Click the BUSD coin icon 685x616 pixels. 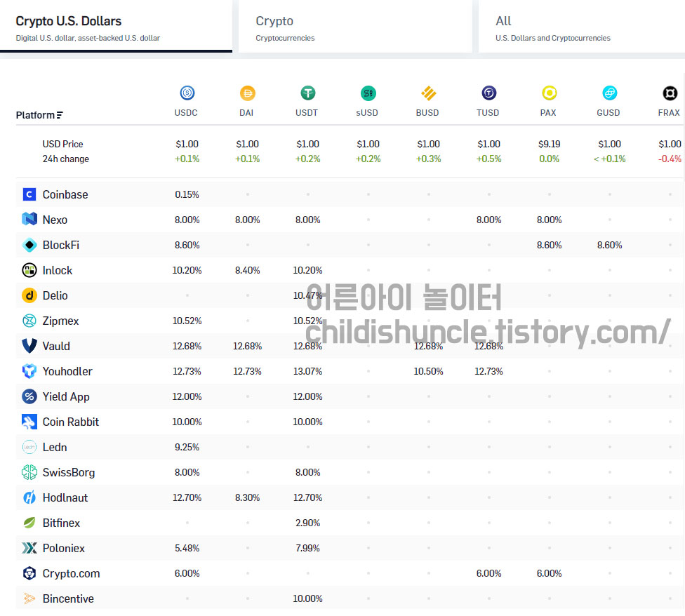coord(429,93)
